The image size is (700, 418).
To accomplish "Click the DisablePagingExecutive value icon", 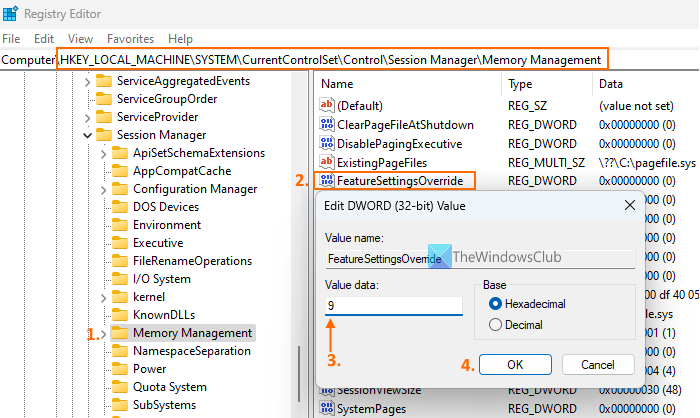I will [326, 143].
